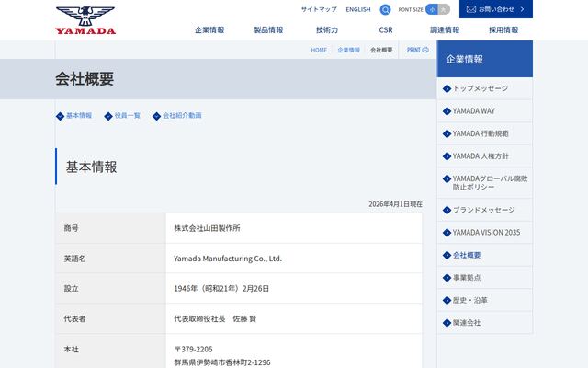
Task: Click the envelope icon in contact button
Action: [471, 9]
